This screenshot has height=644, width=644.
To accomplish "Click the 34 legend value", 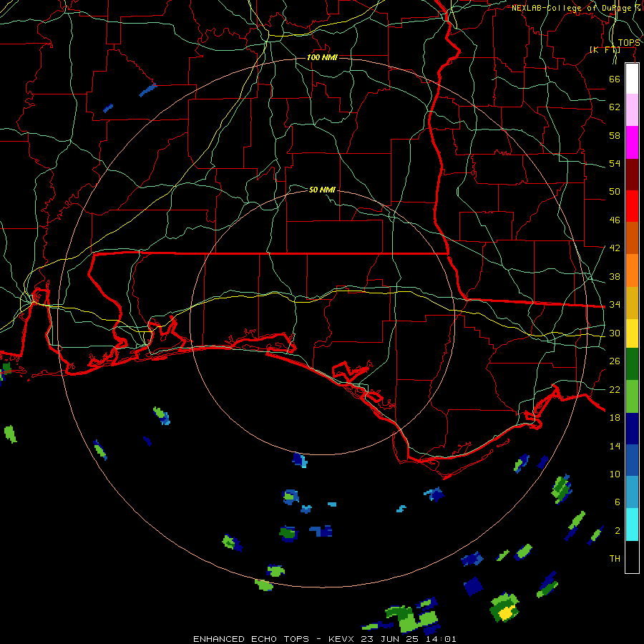I will 615,304.
